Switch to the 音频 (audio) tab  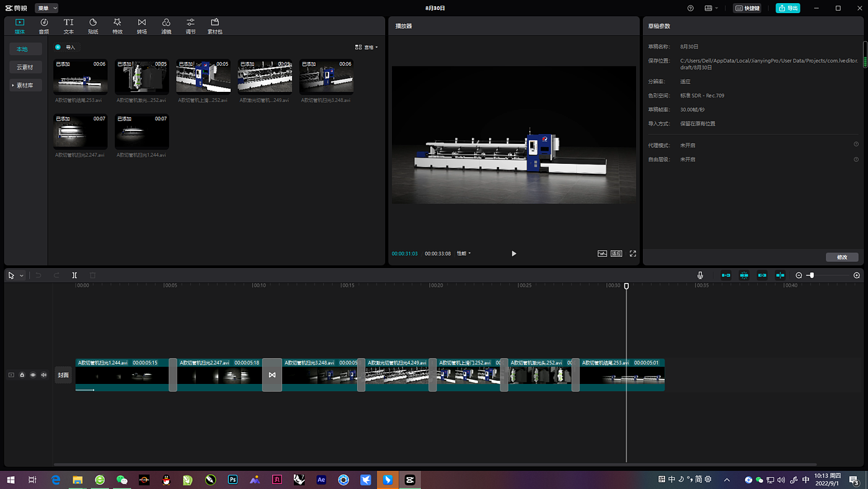tap(44, 26)
